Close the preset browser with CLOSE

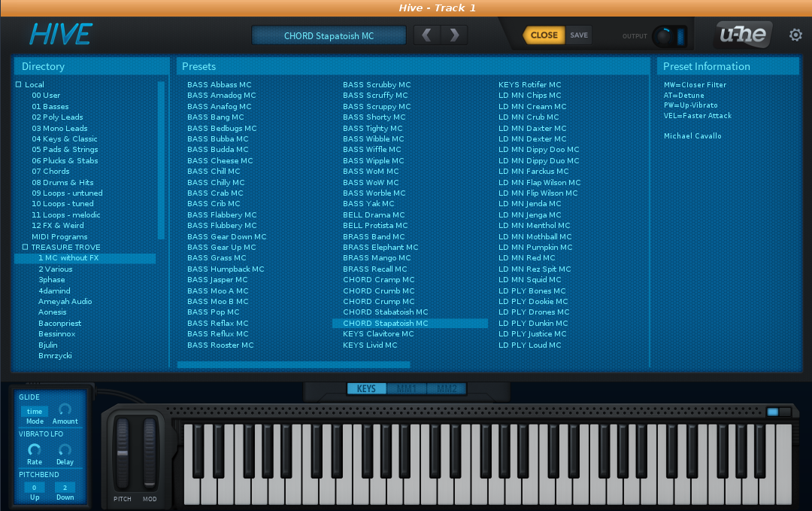pos(544,35)
